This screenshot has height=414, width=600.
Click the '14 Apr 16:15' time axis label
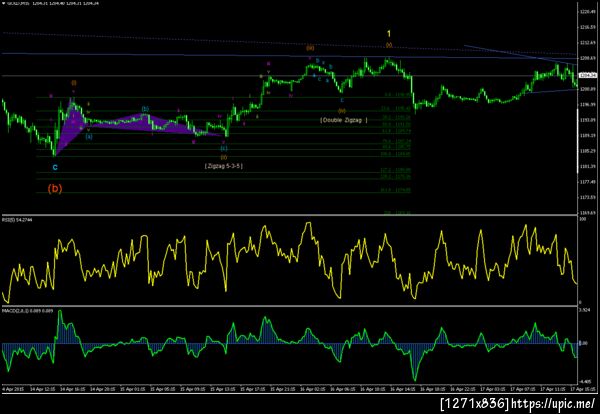click(72, 389)
